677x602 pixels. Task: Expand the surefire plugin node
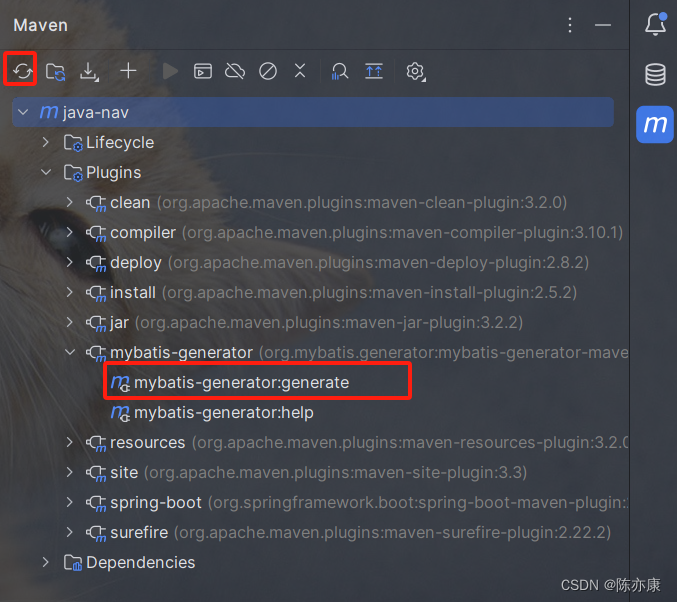(70, 532)
